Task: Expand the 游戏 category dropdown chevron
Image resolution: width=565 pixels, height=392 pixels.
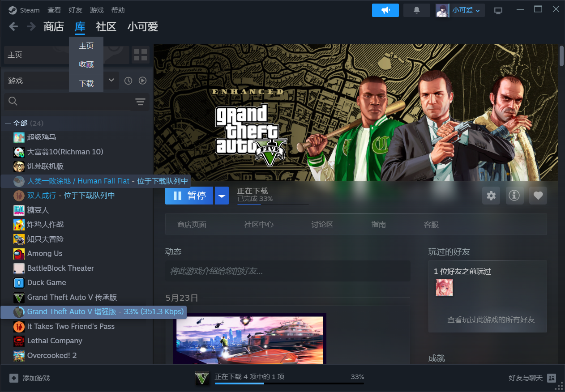Action: tap(111, 80)
